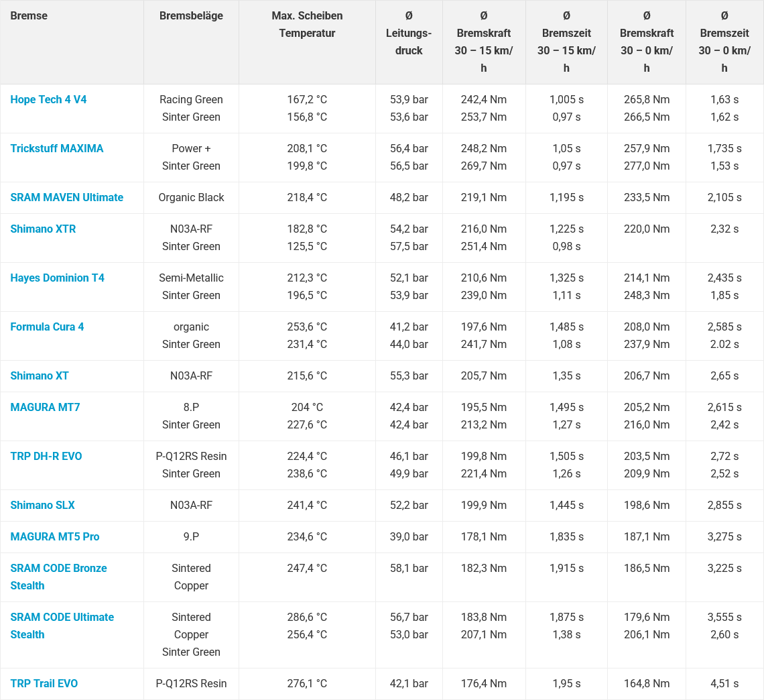Open the Shimano XT brake link

[40, 375]
